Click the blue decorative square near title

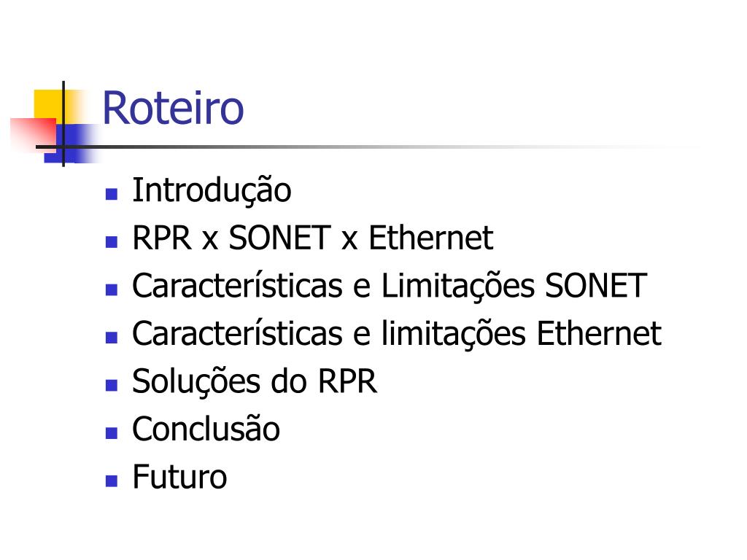point(71,144)
